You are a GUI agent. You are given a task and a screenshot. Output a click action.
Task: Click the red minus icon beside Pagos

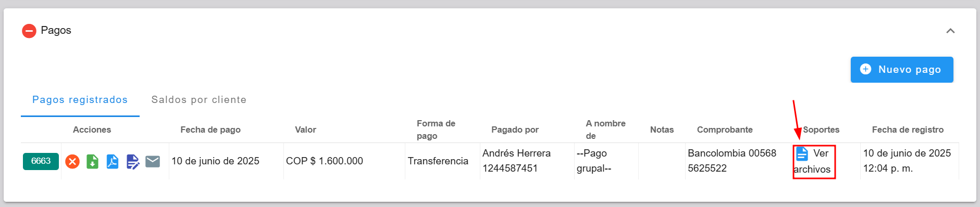tap(29, 31)
